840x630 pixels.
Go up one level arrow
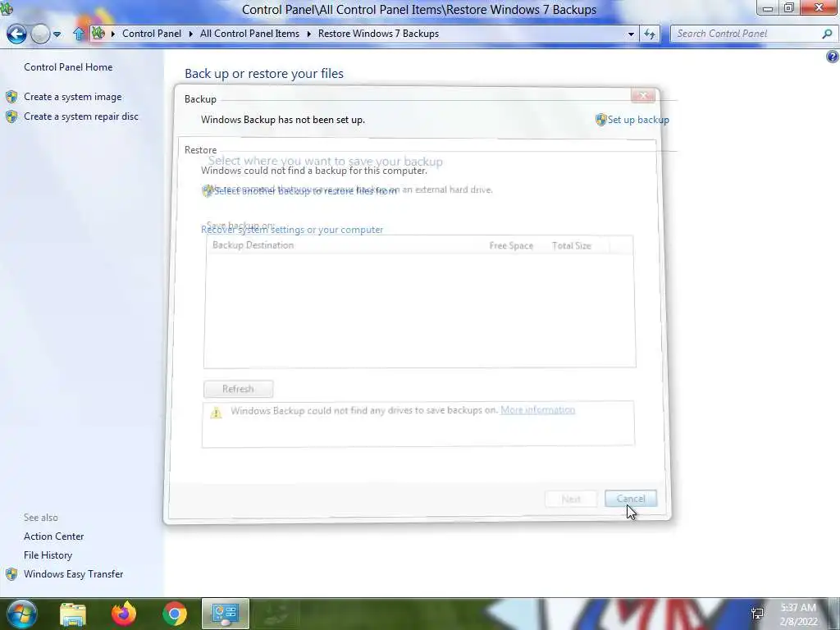pos(79,34)
